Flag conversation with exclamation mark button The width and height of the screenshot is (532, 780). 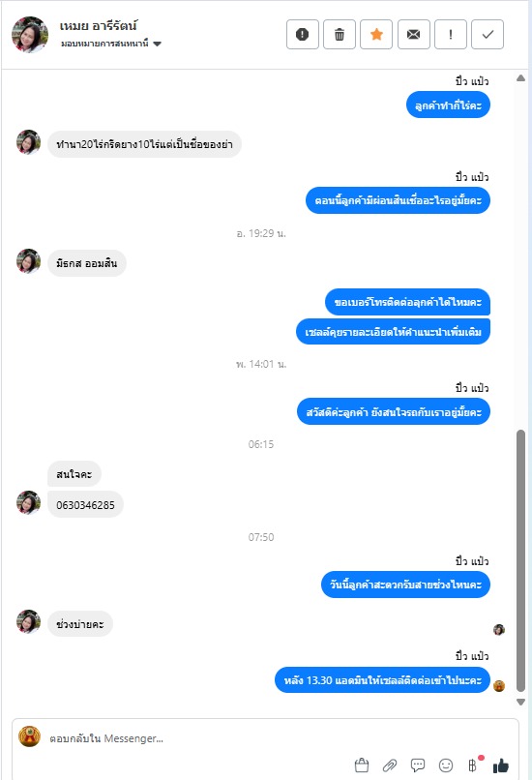click(451, 34)
